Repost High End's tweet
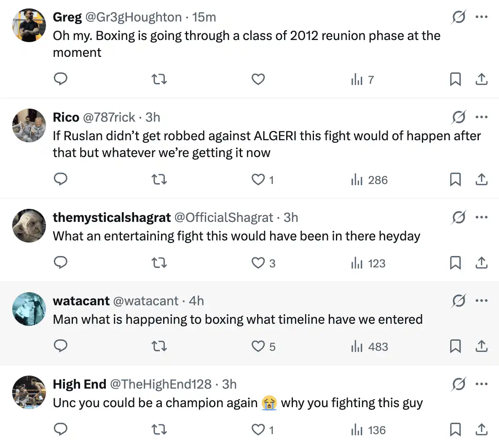This screenshot has height=448, width=499. click(x=159, y=430)
